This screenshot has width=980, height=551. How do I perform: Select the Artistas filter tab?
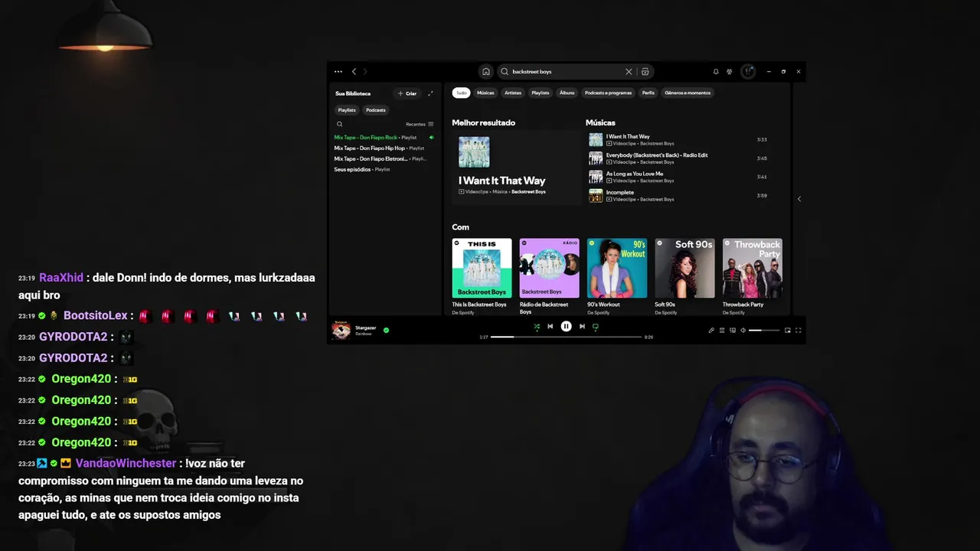(x=513, y=93)
